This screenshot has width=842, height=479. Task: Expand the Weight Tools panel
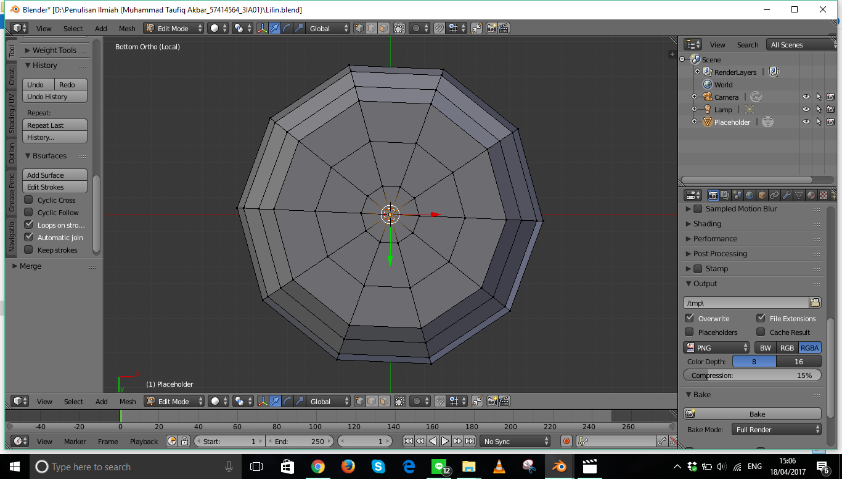(54, 50)
